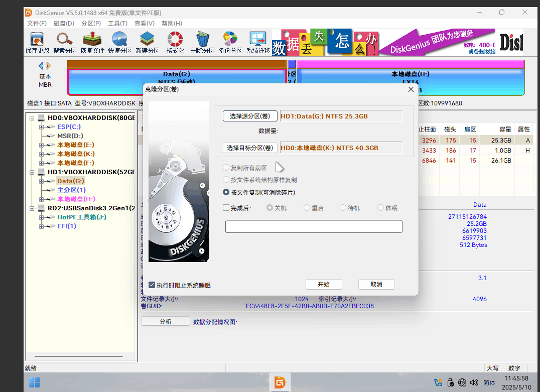Expand the ESP(C:) tree node

pyautogui.click(x=41, y=127)
